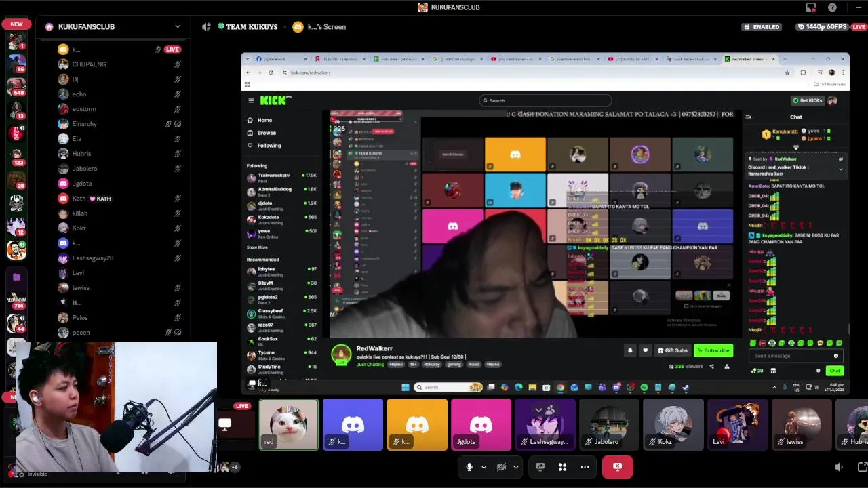This screenshot has width=868, height=488.
Task: Click the heart follow icon beside Gift Subs
Action: [x=645, y=350]
